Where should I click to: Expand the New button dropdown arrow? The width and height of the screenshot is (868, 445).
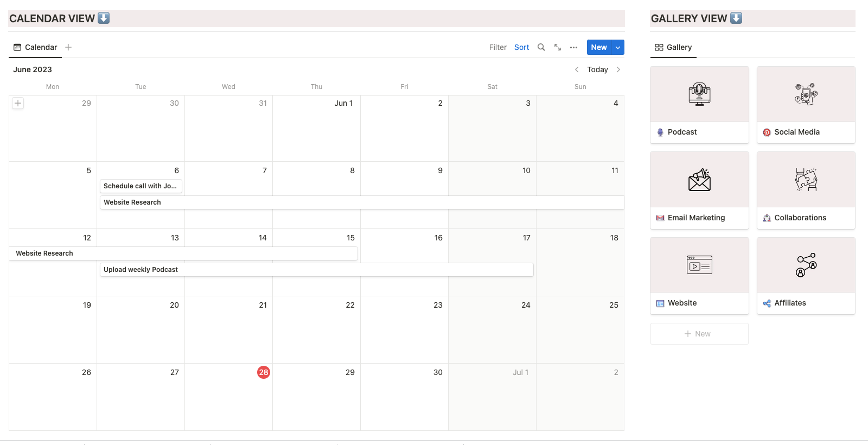[617, 47]
